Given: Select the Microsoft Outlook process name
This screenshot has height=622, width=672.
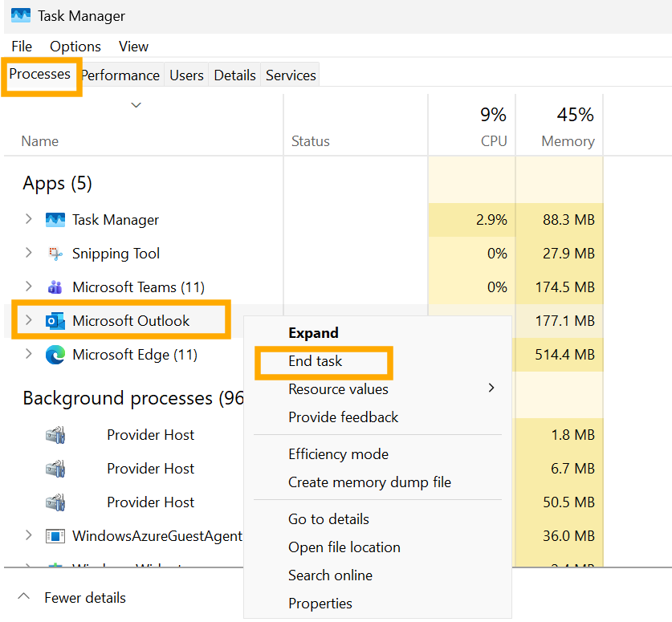Looking at the screenshot, I should [x=131, y=321].
